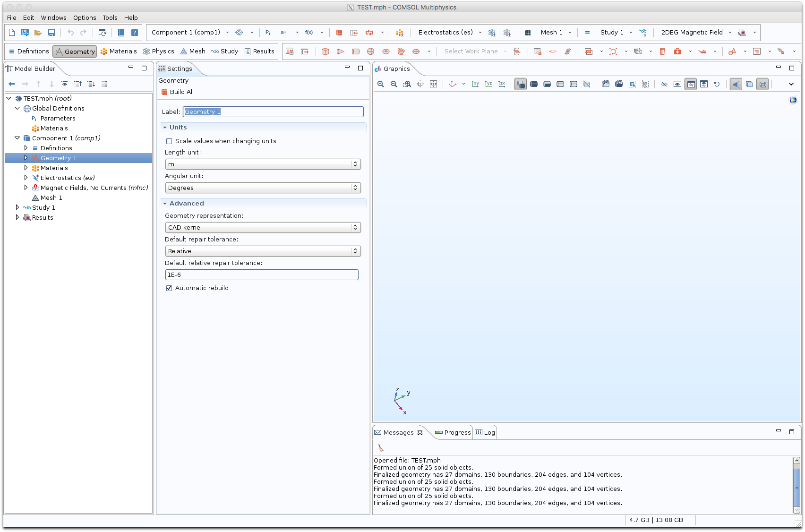Expand the Study 1 tree node
This screenshot has width=805, height=532.
(17, 207)
